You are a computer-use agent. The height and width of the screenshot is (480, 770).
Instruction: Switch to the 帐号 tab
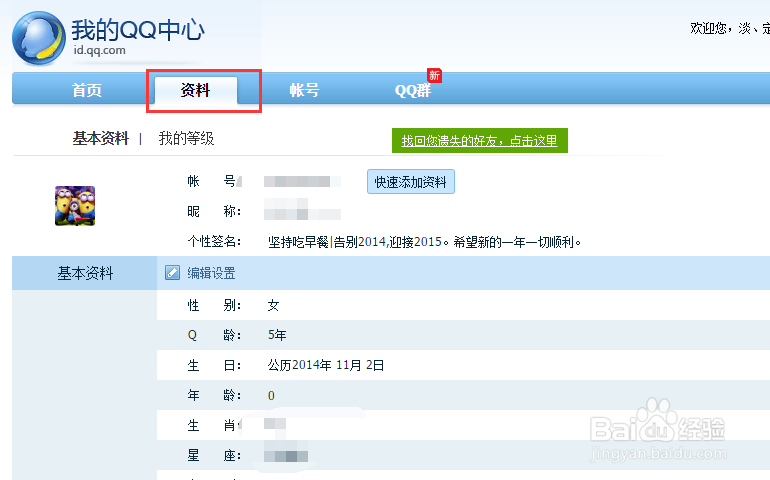point(304,90)
